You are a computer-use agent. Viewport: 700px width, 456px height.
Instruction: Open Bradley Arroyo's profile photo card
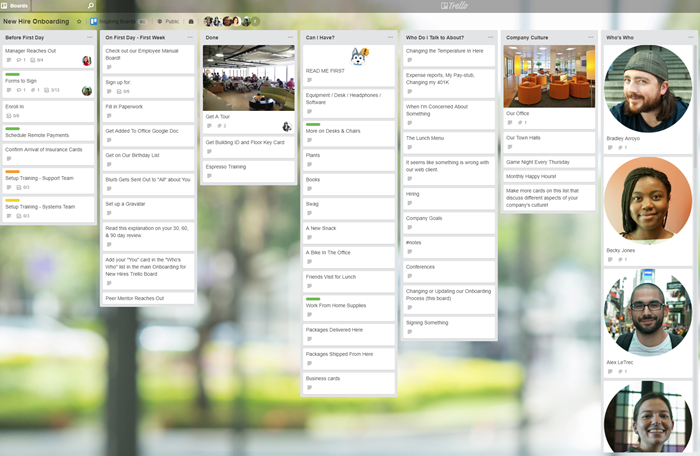(x=646, y=88)
